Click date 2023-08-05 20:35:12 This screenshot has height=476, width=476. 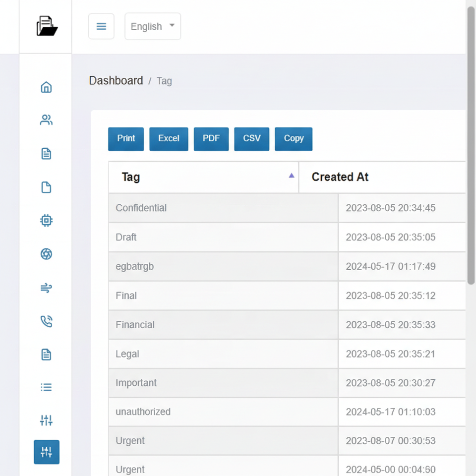(x=390, y=296)
